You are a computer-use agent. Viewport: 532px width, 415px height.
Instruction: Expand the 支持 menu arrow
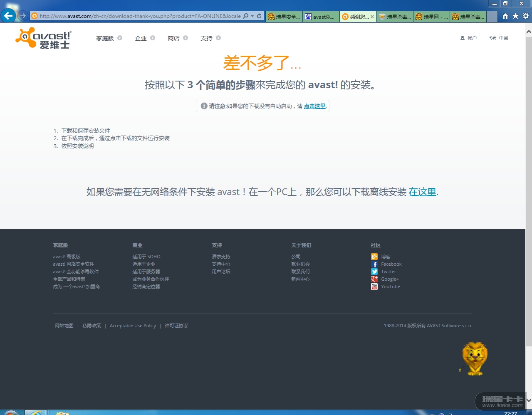(x=218, y=38)
